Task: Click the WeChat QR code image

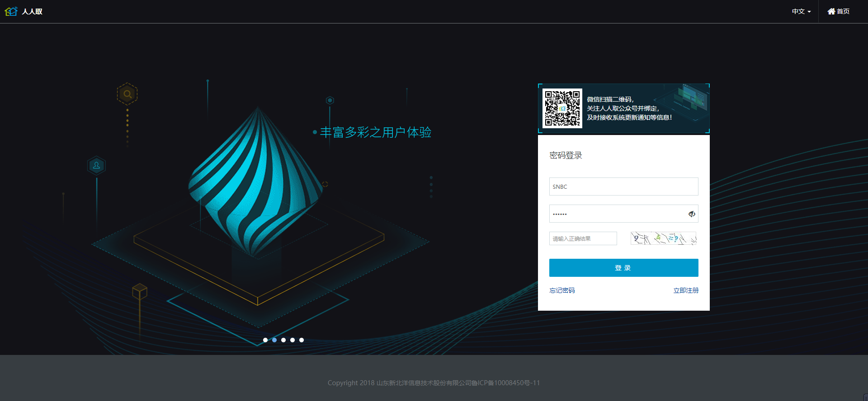Action: coord(562,108)
